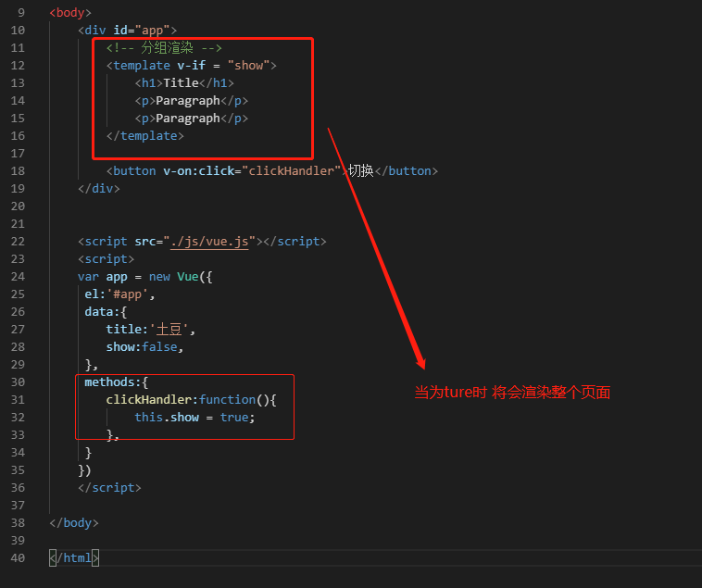Click the Title text inside the h1 tag

click(x=181, y=82)
